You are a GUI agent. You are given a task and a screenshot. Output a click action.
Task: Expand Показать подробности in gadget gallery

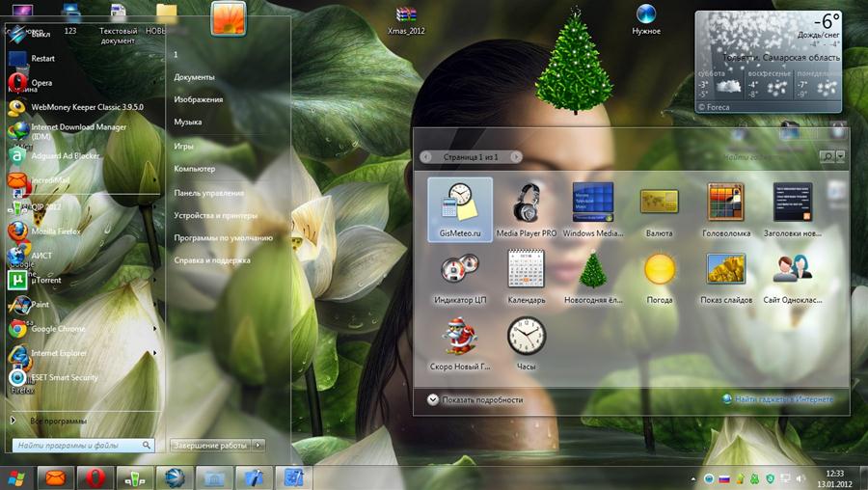pyautogui.click(x=475, y=399)
